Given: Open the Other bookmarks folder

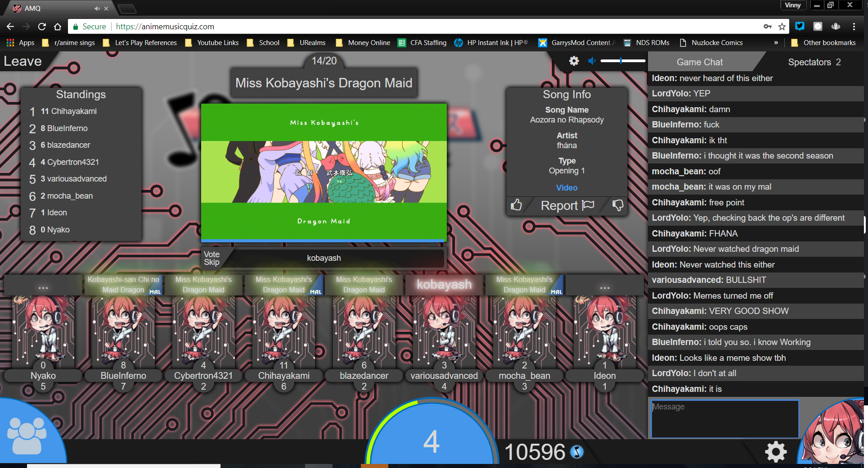Looking at the screenshot, I should point(823,43).
